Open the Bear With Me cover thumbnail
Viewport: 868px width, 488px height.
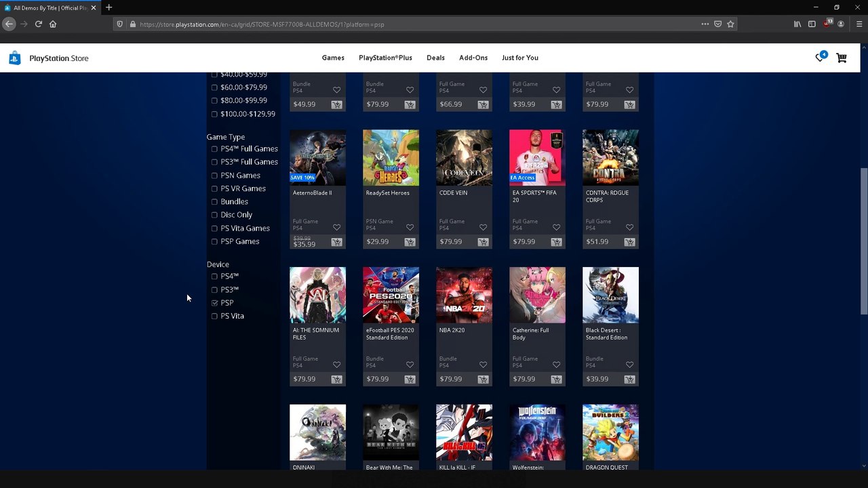coord(391,432)
